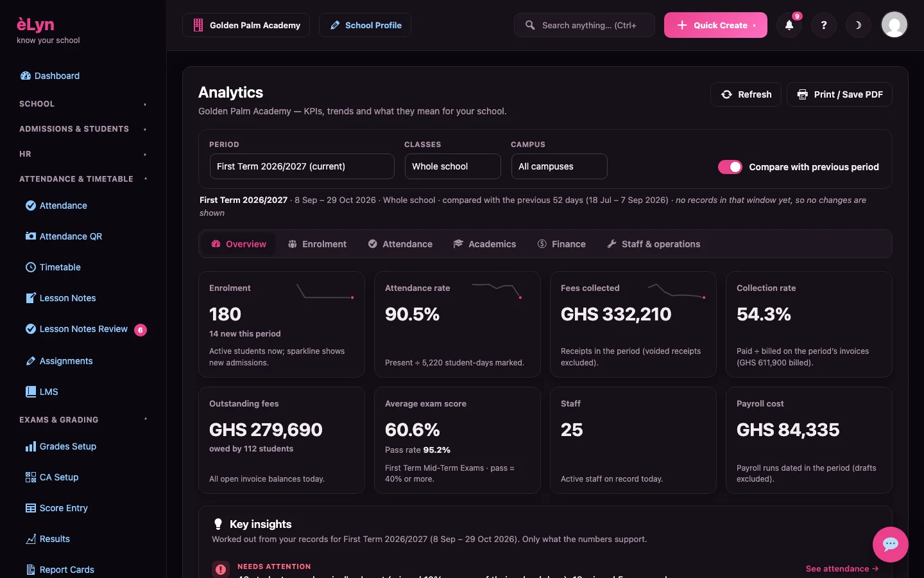This screenshot has width=924, height=578.
Task: Click the Lesson Notes edit icon
Action: [30, 298]
